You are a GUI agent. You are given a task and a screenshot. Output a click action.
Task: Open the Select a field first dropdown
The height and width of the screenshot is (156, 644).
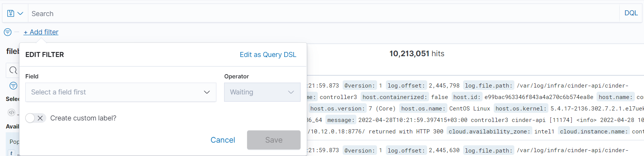[x=121, y=92]
